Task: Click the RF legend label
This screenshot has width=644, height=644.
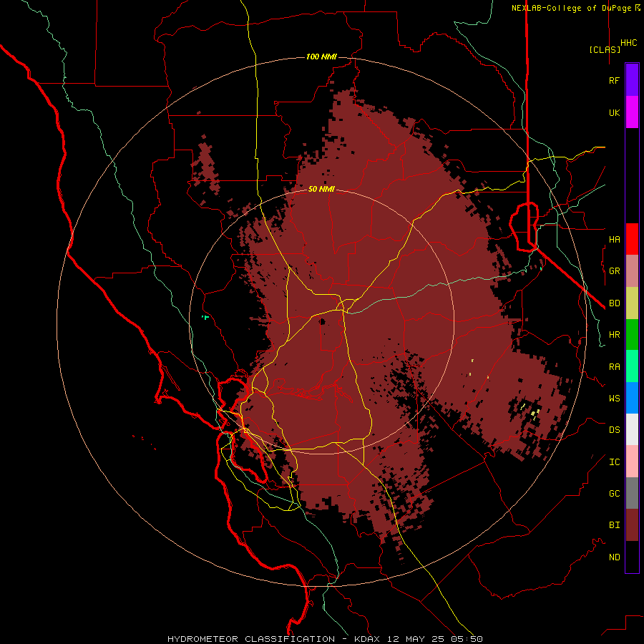Action: pos(615,80)
